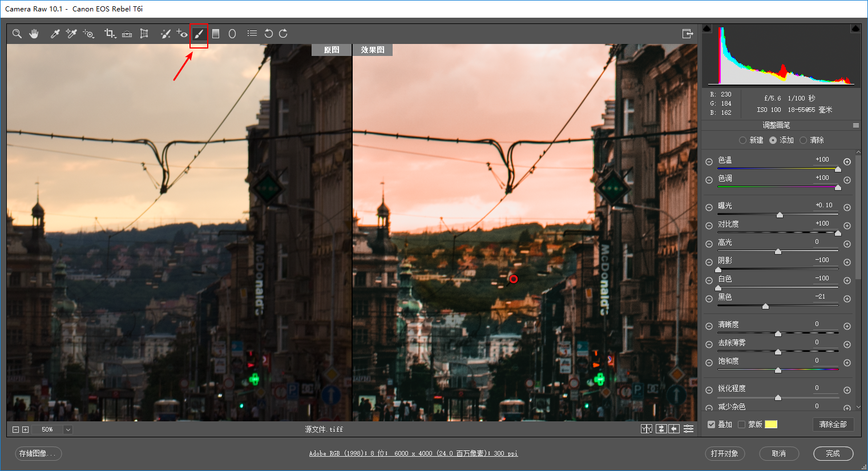Click the 取消 button

click(779, 453)
